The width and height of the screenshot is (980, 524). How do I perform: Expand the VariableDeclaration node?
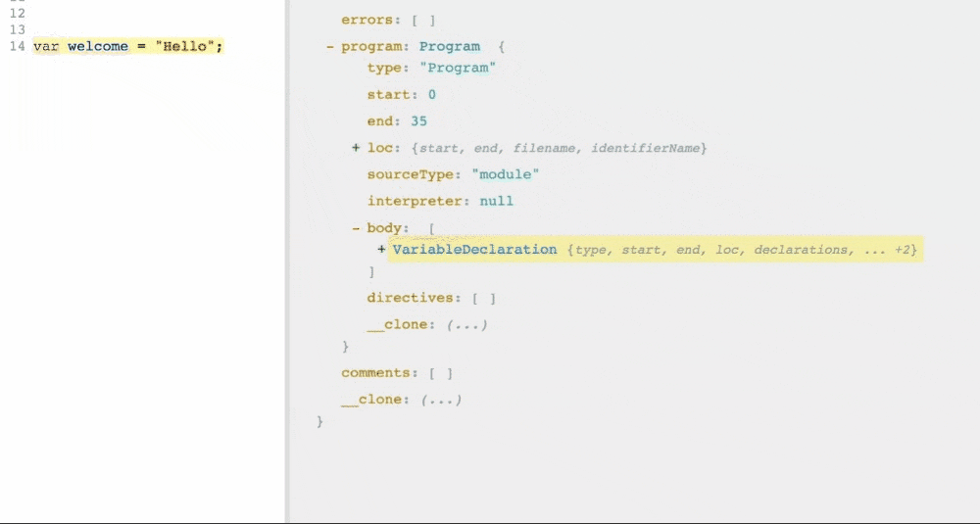point(381,249)
